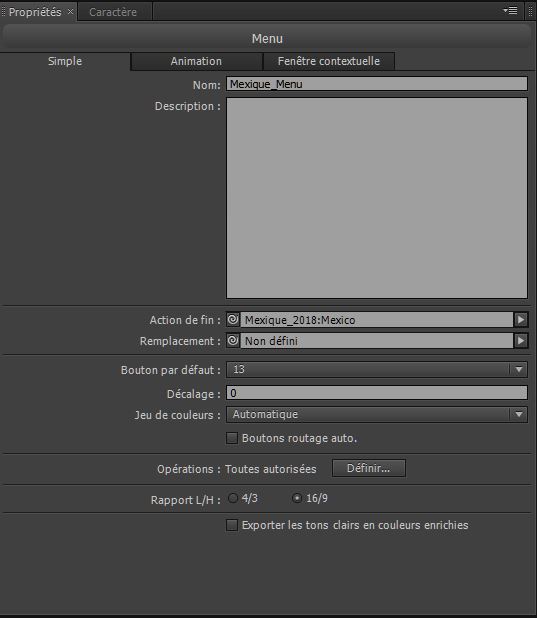The image size is (537, 618).
Task: Enable Boutons routage auto. checkbox
Action: click(232, 438)
